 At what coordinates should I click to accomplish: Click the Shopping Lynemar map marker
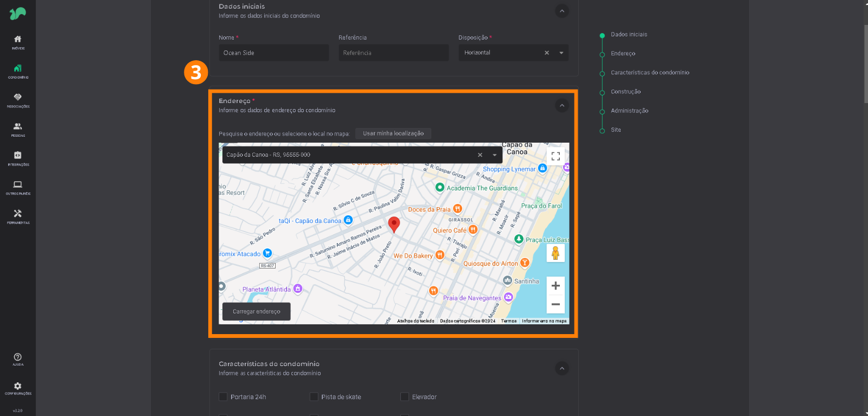542,168
